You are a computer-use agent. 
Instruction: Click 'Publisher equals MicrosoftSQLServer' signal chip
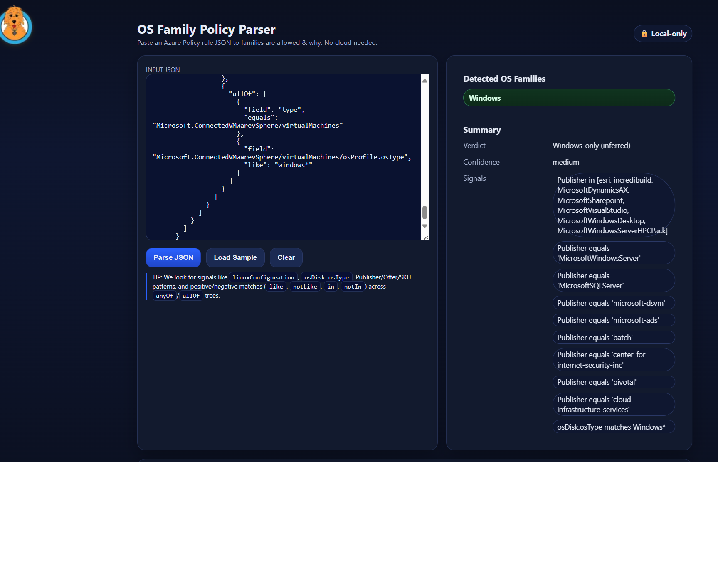613,281
